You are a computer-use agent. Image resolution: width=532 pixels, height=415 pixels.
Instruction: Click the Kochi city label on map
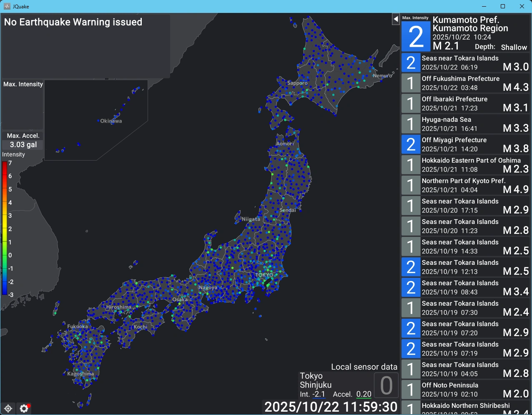pos(141,327)
